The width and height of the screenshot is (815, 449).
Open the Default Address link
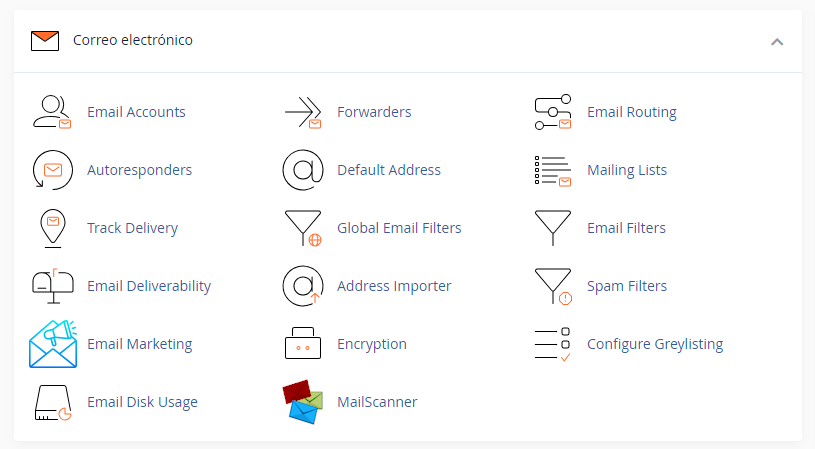pos(389,170)
